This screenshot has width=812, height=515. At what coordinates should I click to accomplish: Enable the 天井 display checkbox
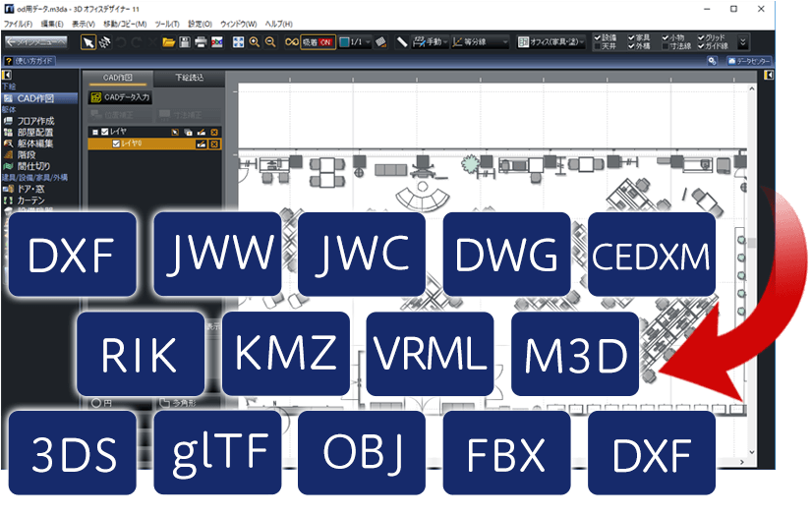pyautogui.click(x=597, y=46)
